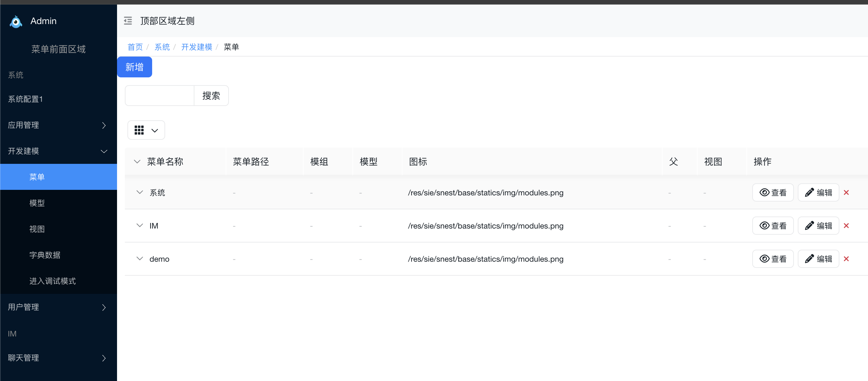868x381 pixels.
Task: Open 视图 sidebar item
Action: coord(59,229)
